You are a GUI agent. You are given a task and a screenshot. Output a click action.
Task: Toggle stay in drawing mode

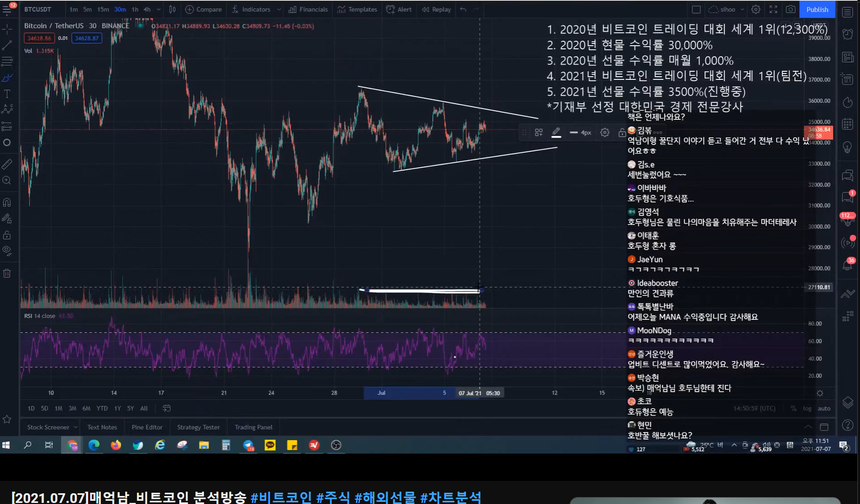[x=7, y=218]
